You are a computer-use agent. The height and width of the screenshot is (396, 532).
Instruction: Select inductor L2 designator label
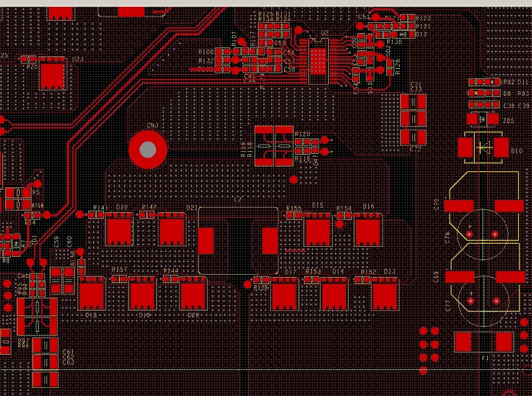point(238,200)
